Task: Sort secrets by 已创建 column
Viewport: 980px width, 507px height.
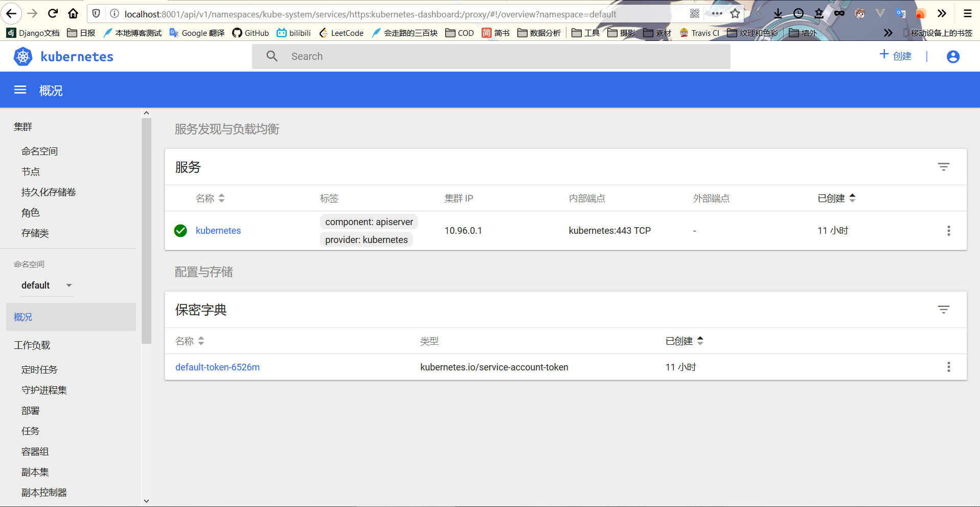Action: pyautogui.click(x=685, y=341)
